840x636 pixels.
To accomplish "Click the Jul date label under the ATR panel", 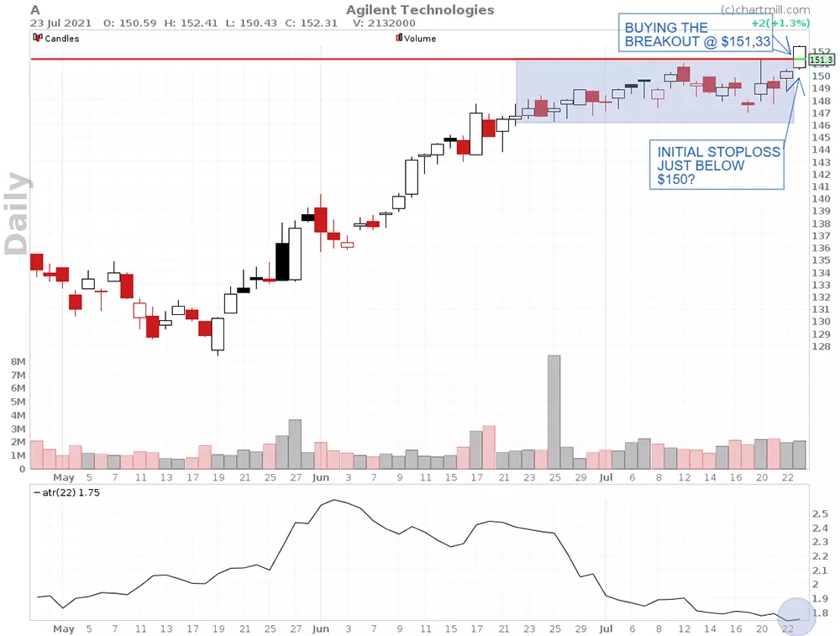I will pos(606,628).
